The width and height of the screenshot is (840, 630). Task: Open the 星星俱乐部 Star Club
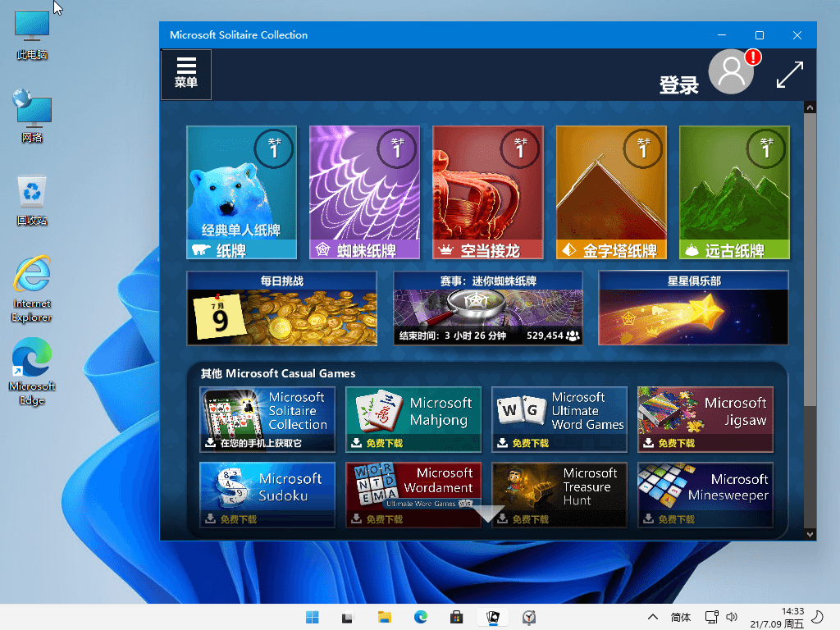[693, 307]
